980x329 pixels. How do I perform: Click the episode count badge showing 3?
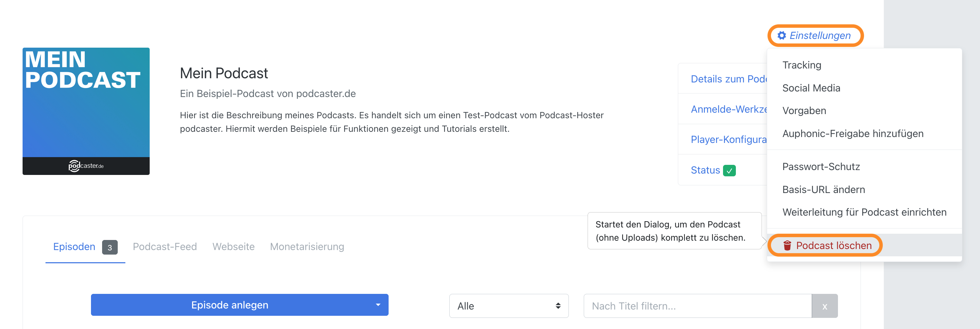(110, 247)
